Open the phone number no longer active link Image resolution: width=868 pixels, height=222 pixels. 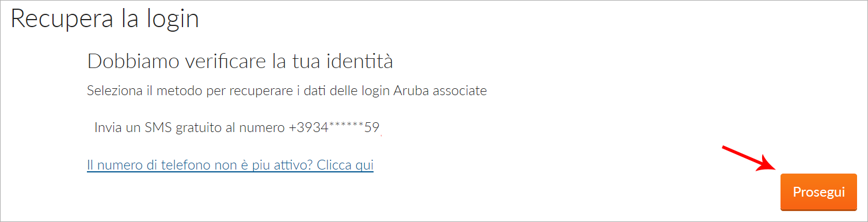[x=230, y=165]
